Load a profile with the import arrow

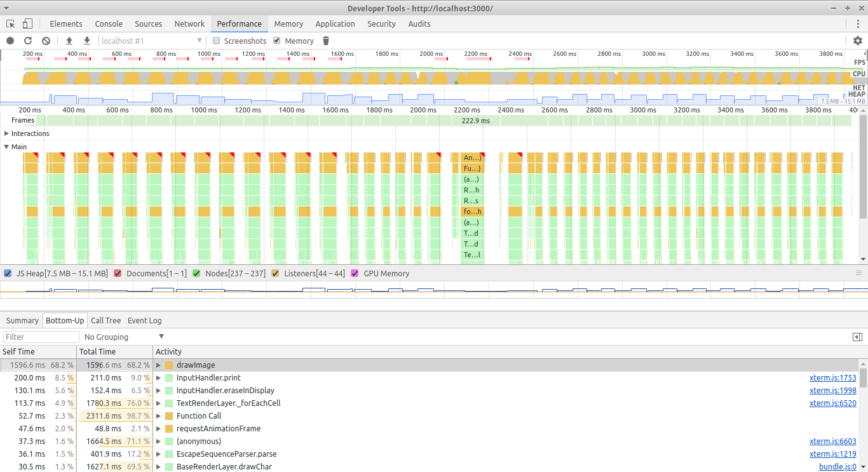69,40
